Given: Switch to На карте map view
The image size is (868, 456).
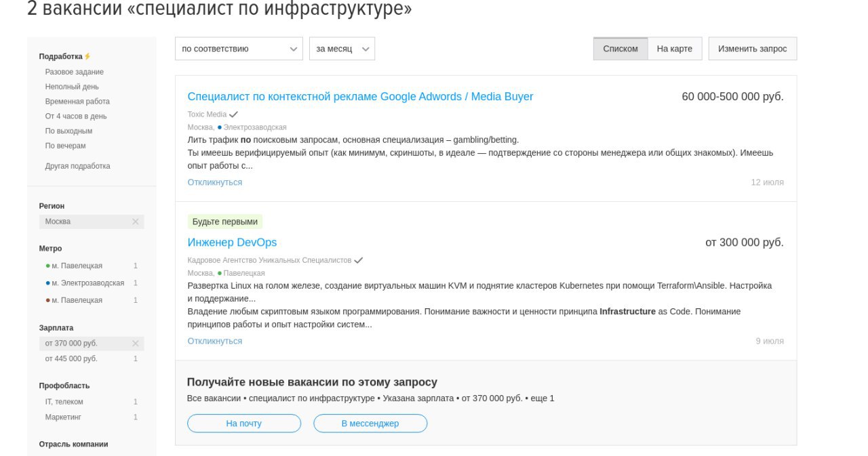Looking at the screenshot, I should click(x=675, y=49).
